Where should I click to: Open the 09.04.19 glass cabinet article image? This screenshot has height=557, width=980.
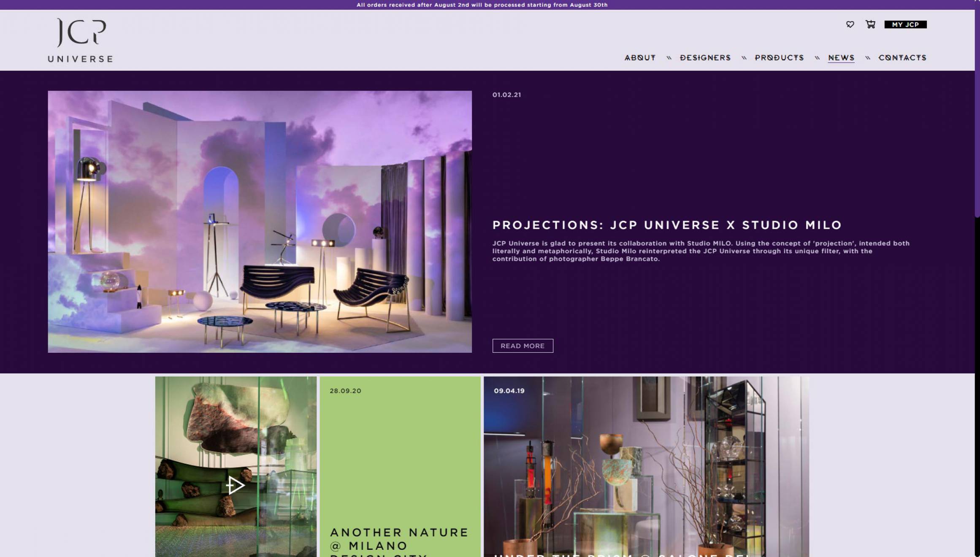pyautogui.click(x=646, y=466)
